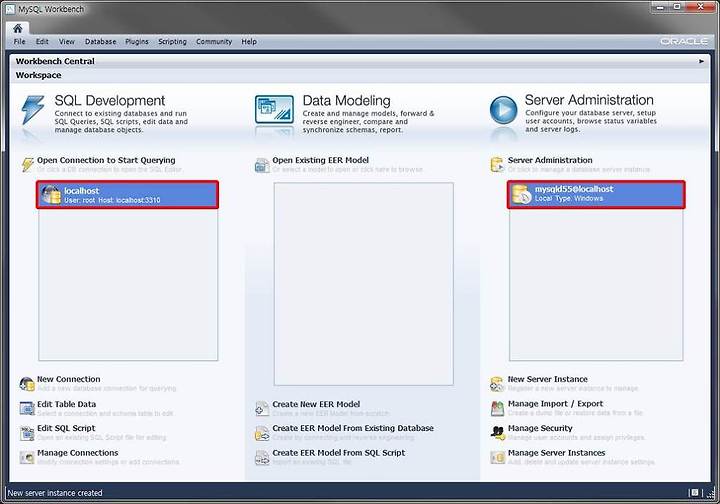Open the New Connection link

pyautogui.click(x=68, y=379)
